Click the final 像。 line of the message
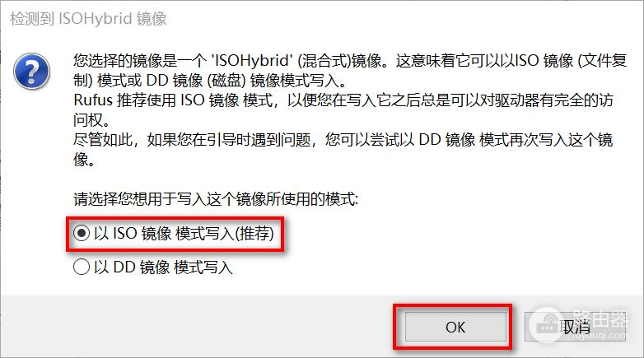This screenshot has width=644, height=358. click(85, 160)
